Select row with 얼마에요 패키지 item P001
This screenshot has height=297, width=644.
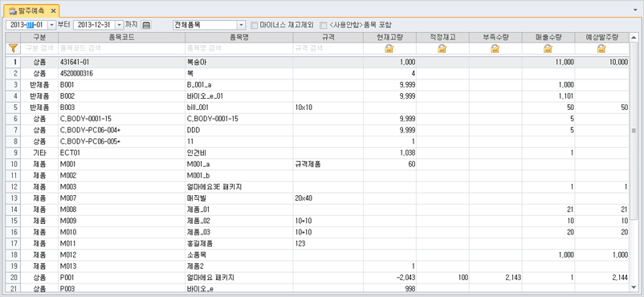point(318,278)
